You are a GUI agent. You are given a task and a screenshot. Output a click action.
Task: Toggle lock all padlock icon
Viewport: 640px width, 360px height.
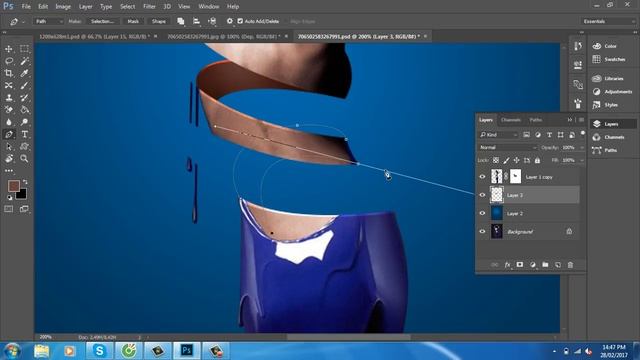[x=537, y=160]
